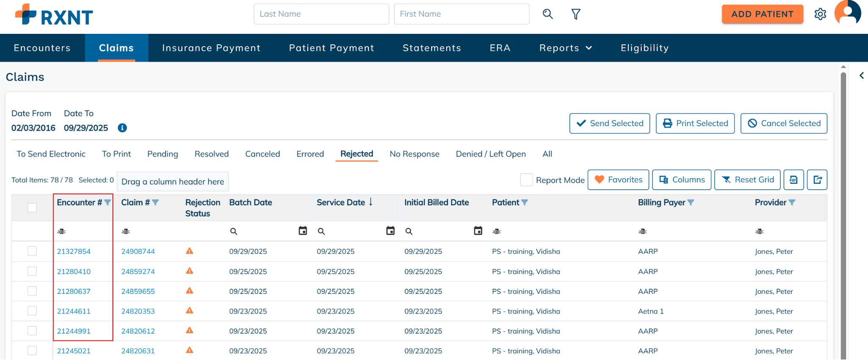
Task: Open the settings gear icon
Action: [x=820, y=14]
